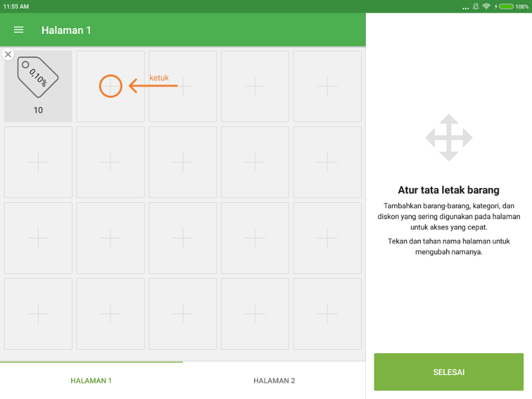
Task: Tap the battery indicator icon
Action: 506,7
